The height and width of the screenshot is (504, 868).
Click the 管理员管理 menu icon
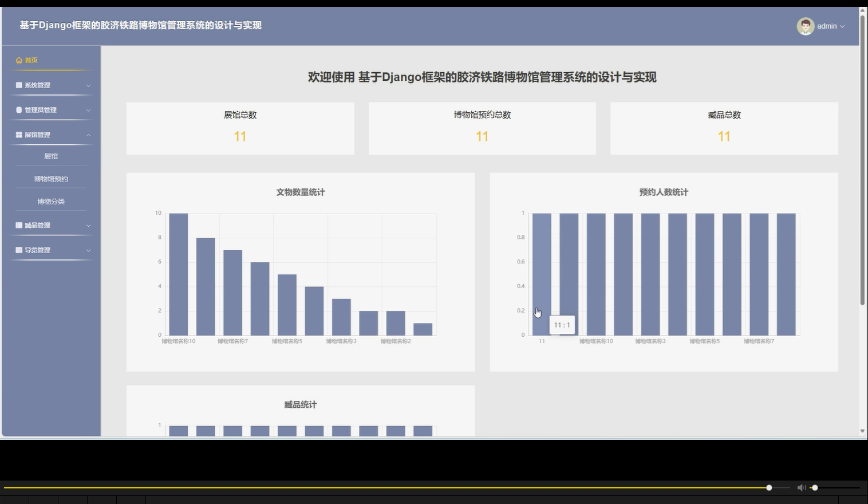click(x=19, y=110)
